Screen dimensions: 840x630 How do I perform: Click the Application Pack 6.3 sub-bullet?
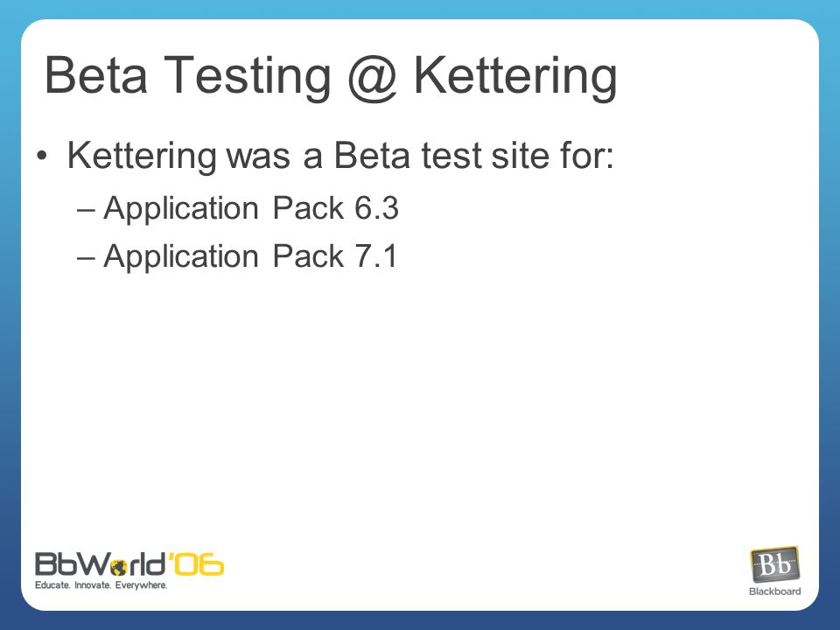251,208
